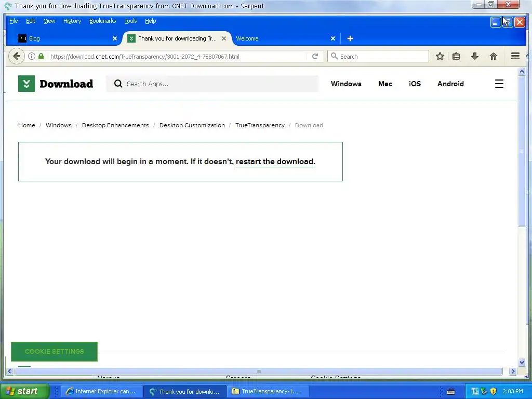Open the Windows category link

(x=346, y=84)
